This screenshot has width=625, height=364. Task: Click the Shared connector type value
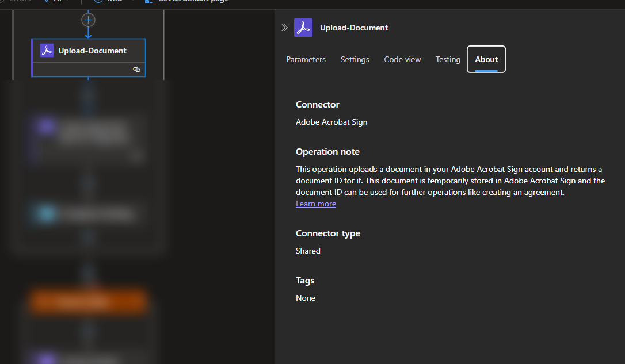pos(308,251)
